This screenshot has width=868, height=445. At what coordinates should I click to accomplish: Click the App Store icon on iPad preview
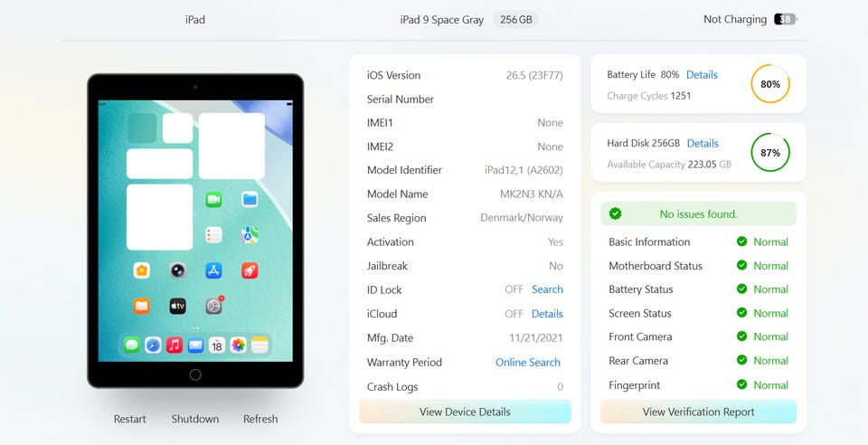pyautogui.click(x=213, y=270)
